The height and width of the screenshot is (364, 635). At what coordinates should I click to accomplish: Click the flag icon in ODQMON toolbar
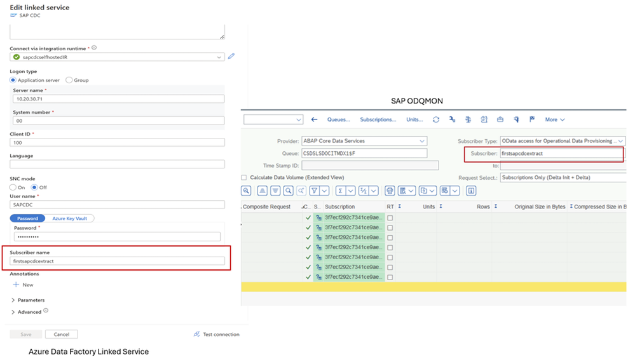pos(532,119)
